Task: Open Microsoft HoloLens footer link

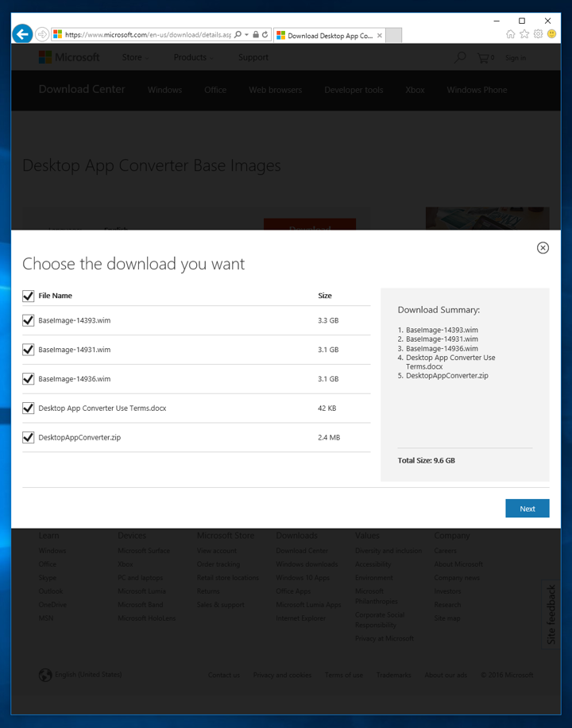Action: [x=147, y=618]
